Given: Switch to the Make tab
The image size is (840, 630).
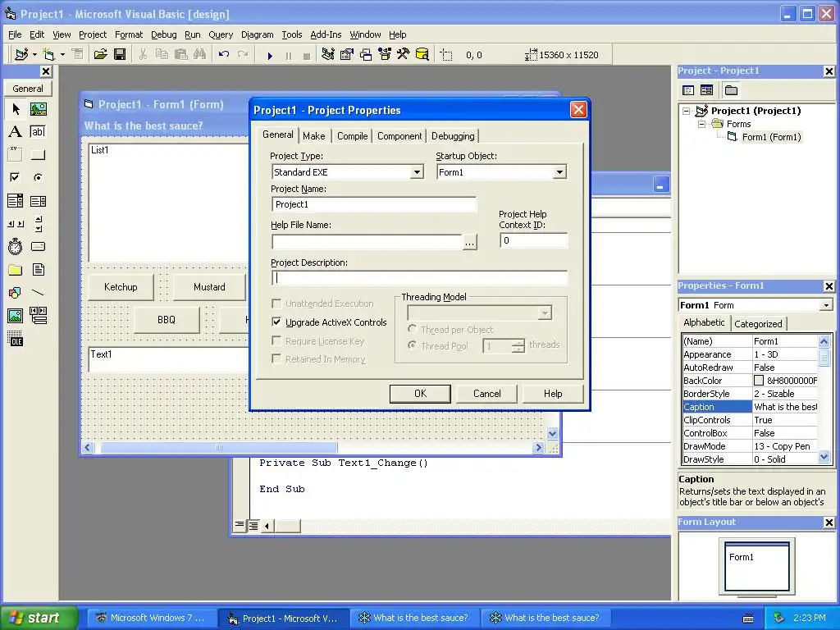Looking at the screenshot, I should (x=314, y=136).
